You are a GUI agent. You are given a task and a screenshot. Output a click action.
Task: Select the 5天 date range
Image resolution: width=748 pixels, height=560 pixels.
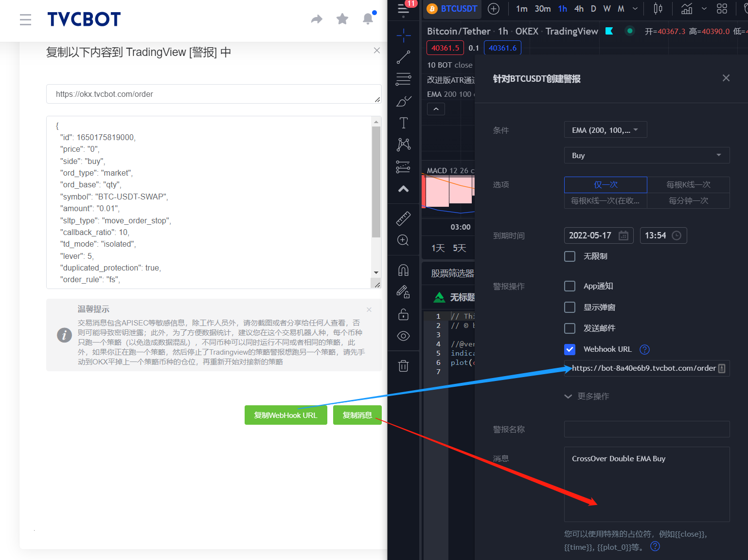pyautogui.click(x=460, y=248)
